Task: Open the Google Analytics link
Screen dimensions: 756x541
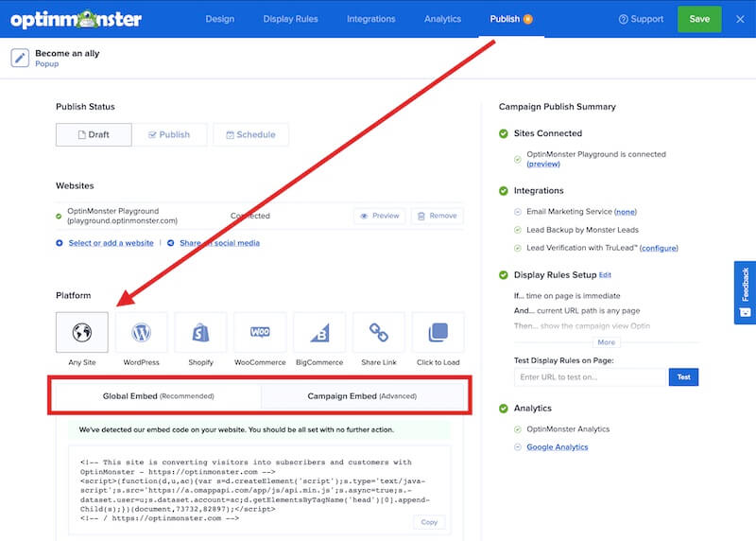Action: (x=557, y=447)
